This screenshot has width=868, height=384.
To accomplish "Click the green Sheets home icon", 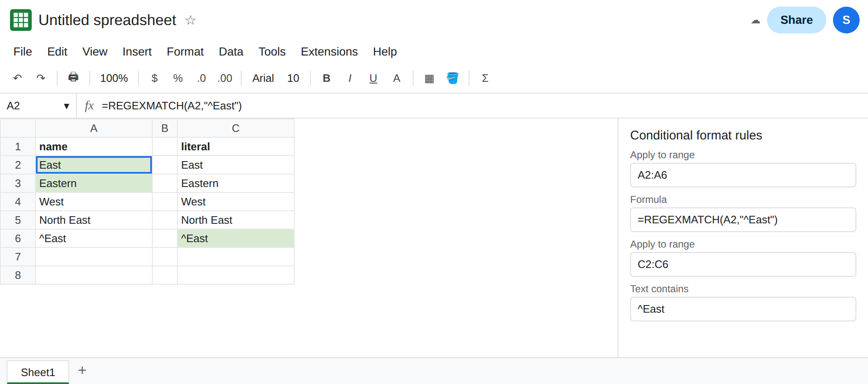I will tap(21, 20).
